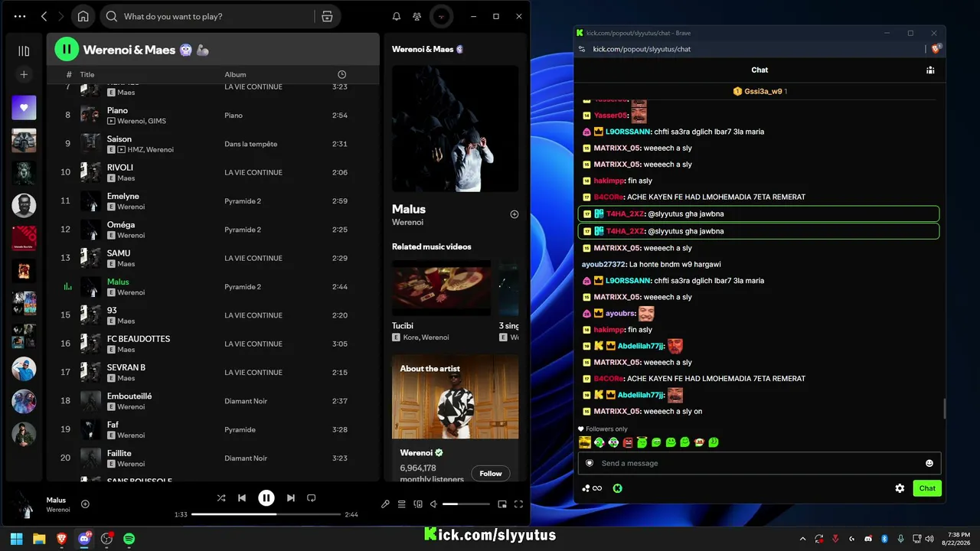Show hidden system tray icons

[801, 539]
